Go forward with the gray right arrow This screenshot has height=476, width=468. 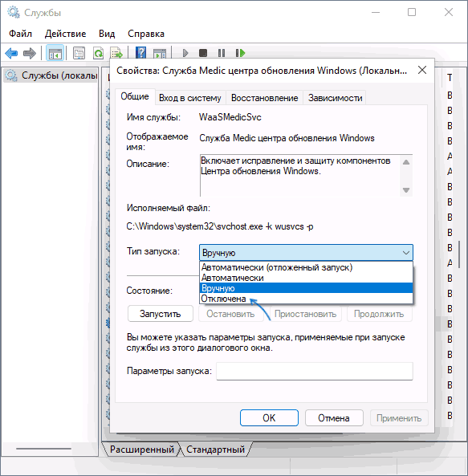30,54
